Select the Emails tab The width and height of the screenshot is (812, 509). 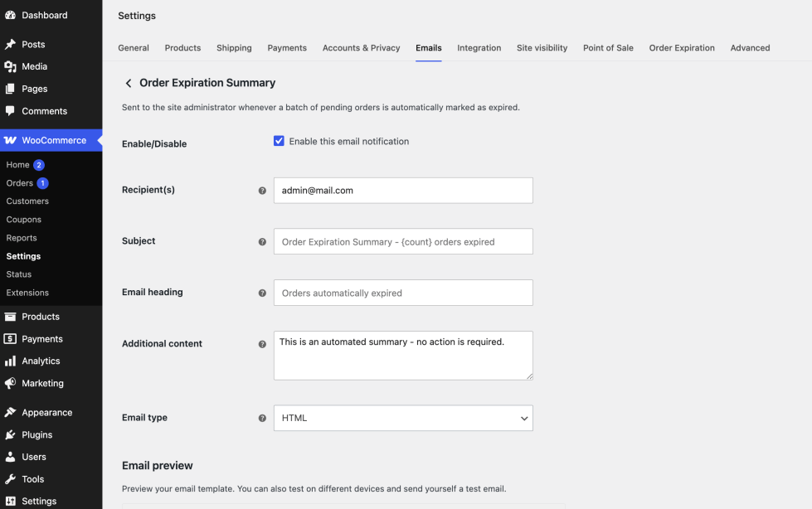[428, 47]
